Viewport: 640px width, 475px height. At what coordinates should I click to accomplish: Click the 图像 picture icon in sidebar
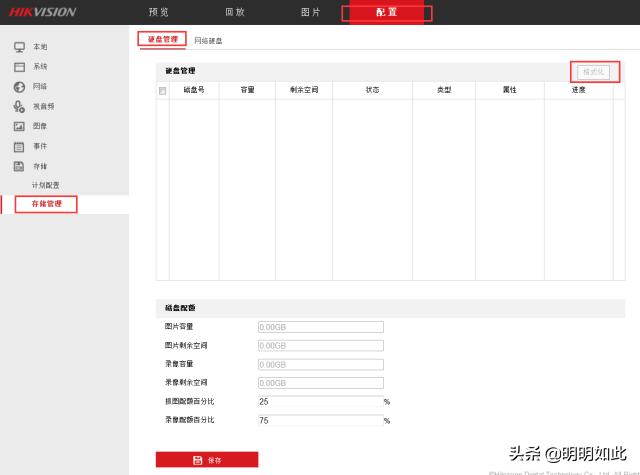19,127
